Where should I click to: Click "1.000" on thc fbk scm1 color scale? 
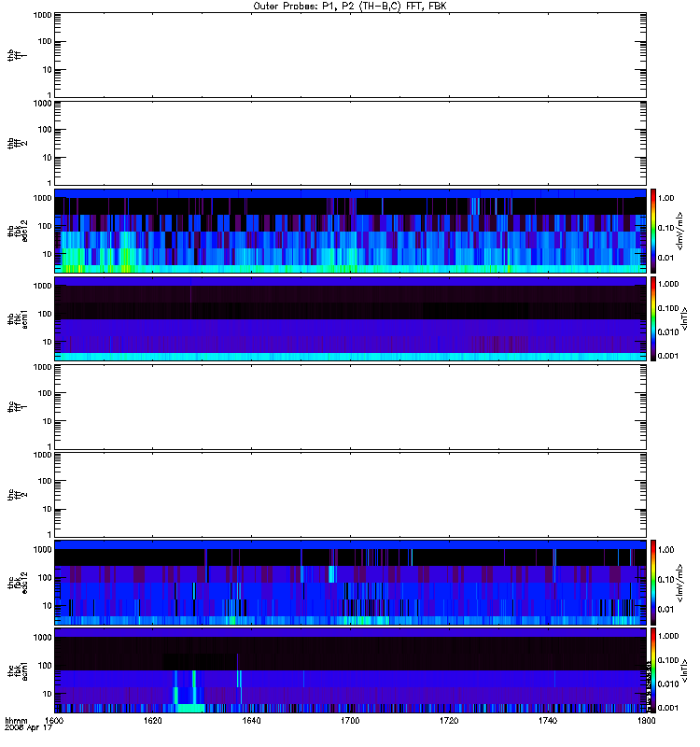pos(668,636)
